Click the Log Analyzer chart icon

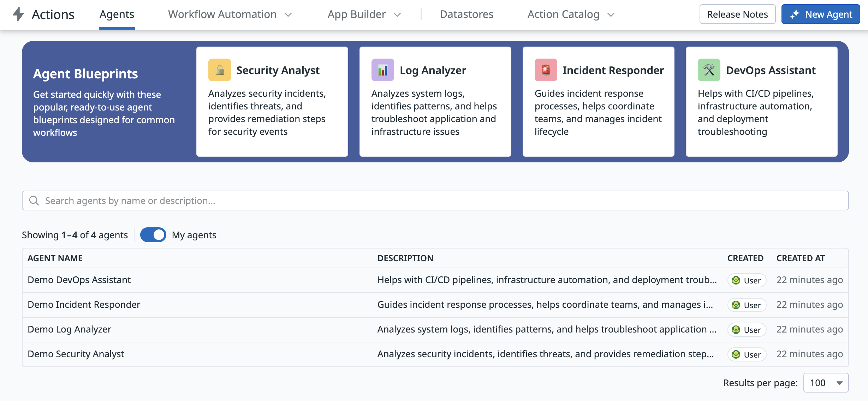[382, 70]
